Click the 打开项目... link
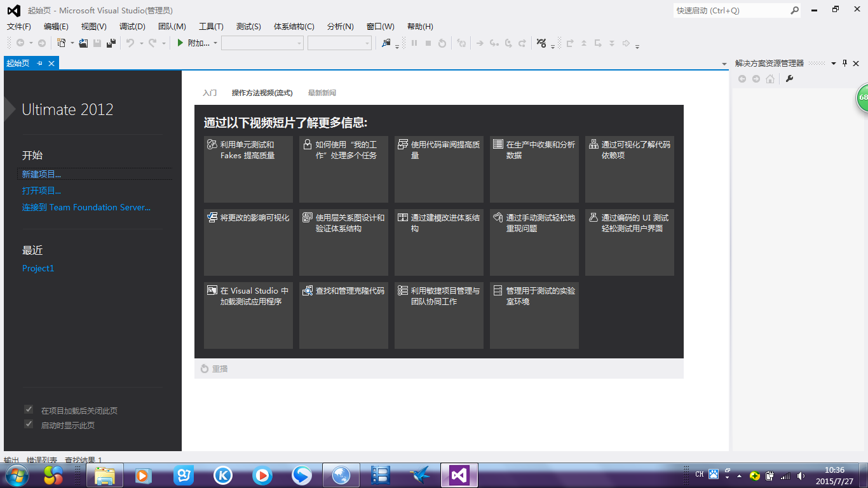The width and height of the screenshot is (868, 488). coord(41,191)
